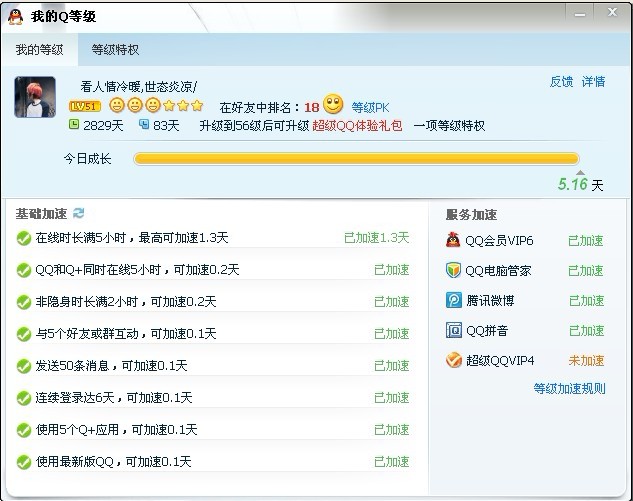Click the text 使用最新版QQ，可加速0.1天
Viewport: 633px width, 501px height.
click(113, 462)
